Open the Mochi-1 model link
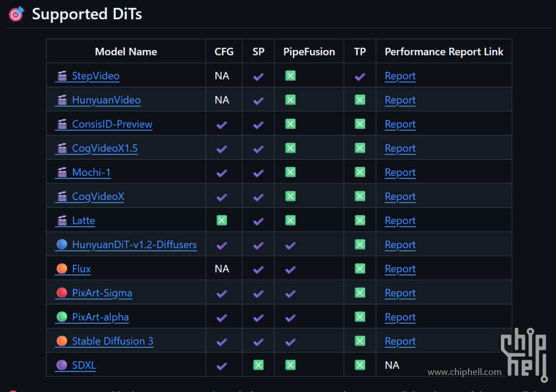Viewport: 556px width, 392px height. click(83, 172)
